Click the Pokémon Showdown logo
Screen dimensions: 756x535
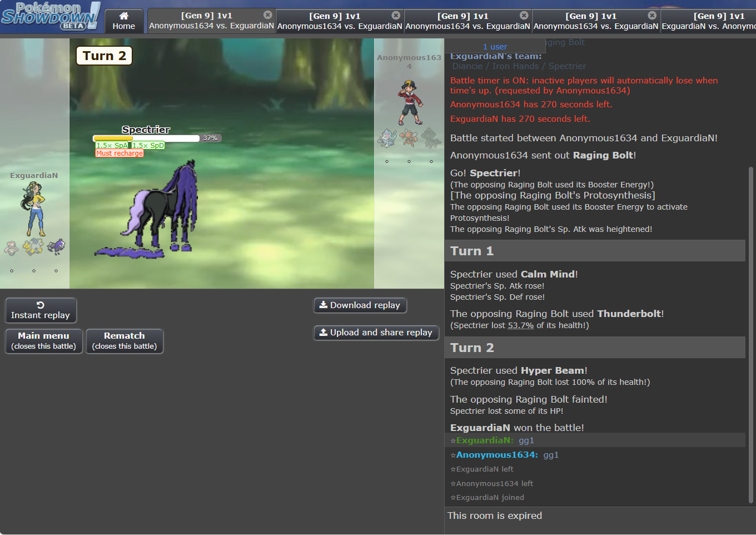click(x=51, y=16)
